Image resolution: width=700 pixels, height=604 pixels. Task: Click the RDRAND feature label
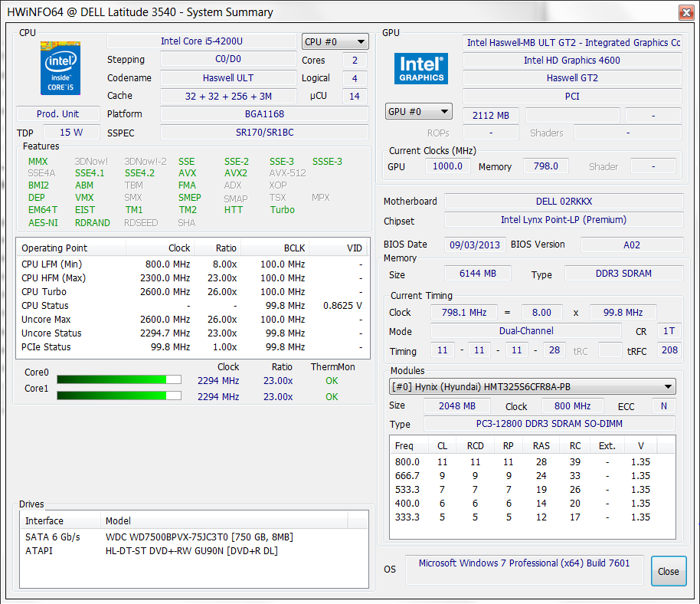pos(93,222)
